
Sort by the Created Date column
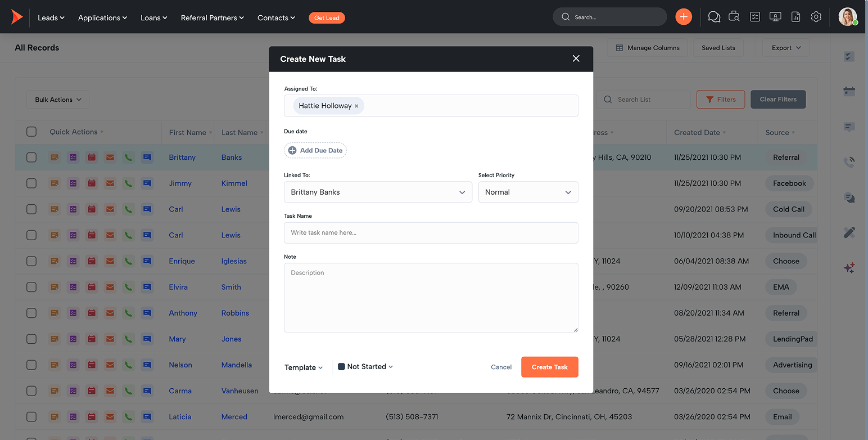[x=700, y=133]
